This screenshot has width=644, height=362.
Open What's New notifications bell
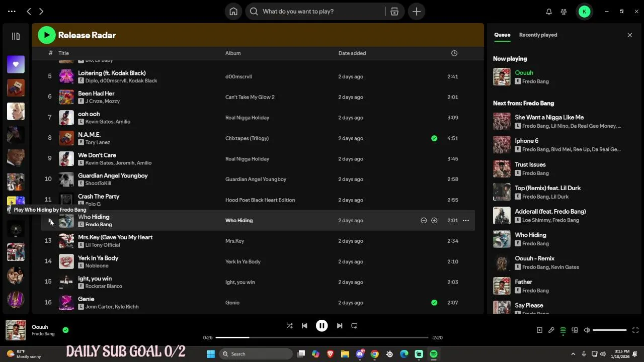click(549, 11)
